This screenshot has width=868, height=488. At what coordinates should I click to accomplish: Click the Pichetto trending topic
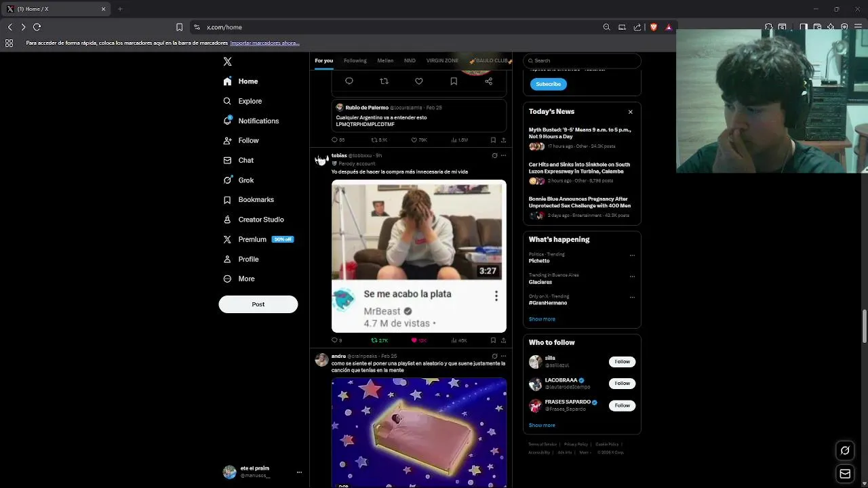(539, 261)
